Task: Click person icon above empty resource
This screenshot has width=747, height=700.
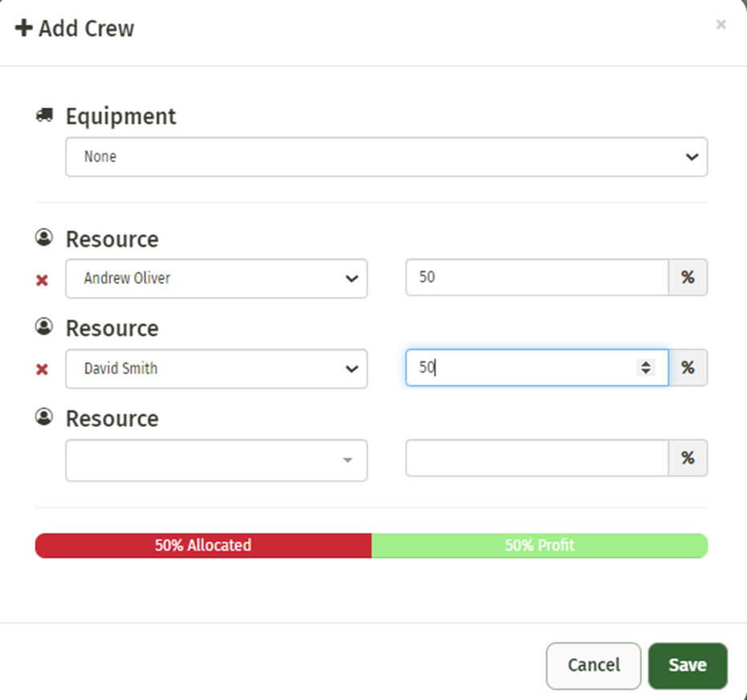Action: [43, 417]
